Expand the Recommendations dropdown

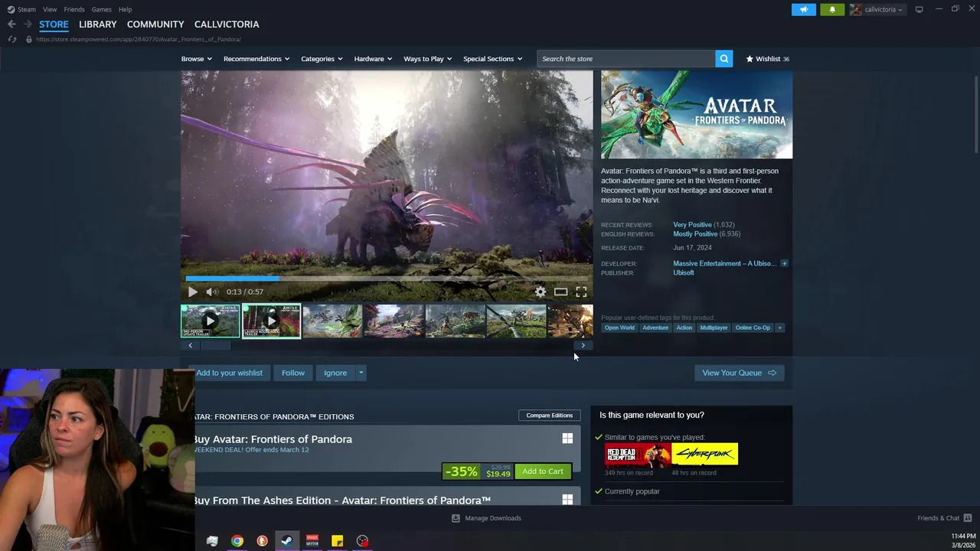pyautogui.click(x=256, y=59)
